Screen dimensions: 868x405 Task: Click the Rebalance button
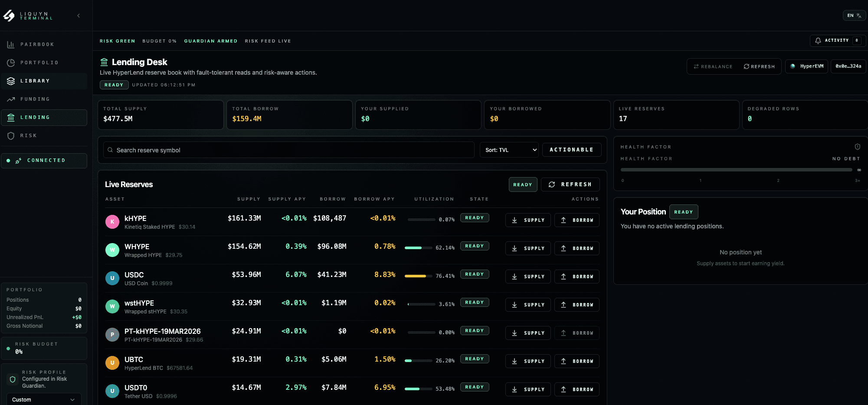[x=713, y=66]
